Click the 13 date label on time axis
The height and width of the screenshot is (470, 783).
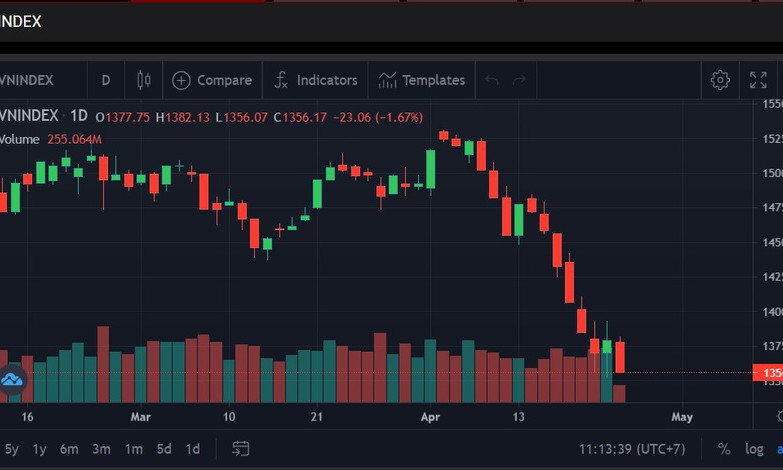click(518, 417)
